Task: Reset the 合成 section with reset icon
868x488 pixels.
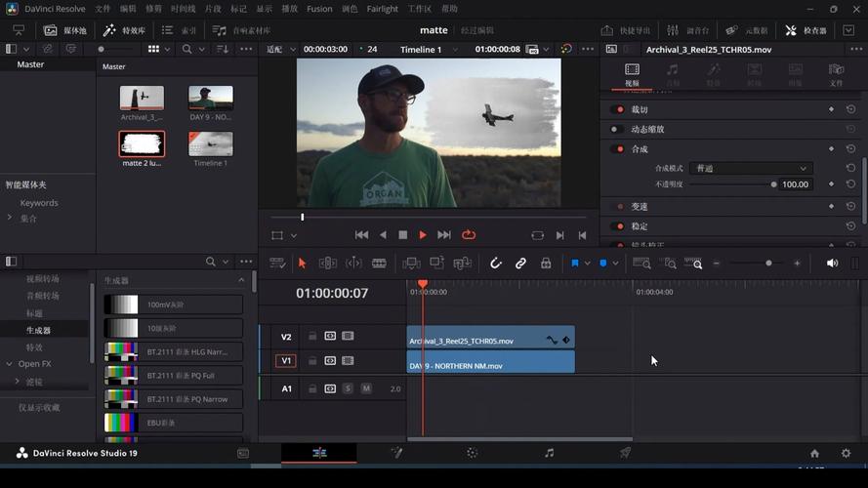Action: tap(850, 149)
